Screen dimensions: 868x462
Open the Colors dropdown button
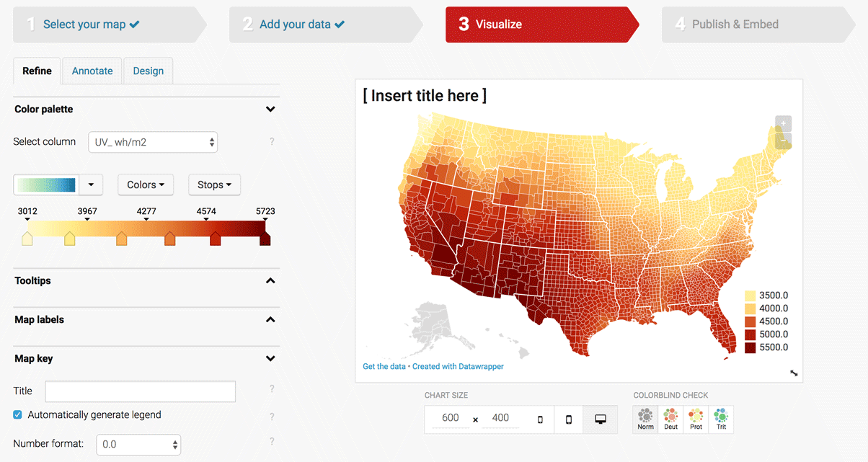tap(146, 185)
